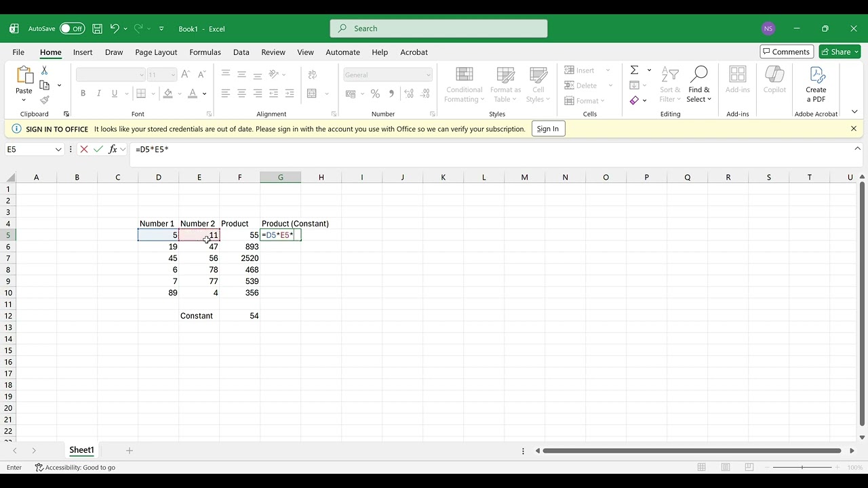Toggle Bold formatting
The width and height of the screenshot is (868, 488).
pyautogui.click(x=83, y=94)
